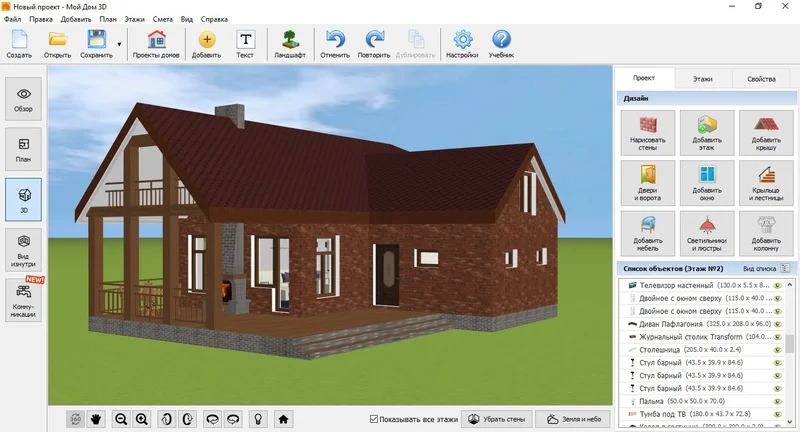Click the yellow plus Добавить toolbar icon
Viewport: 800px width, 432px height.
point(207,44)
